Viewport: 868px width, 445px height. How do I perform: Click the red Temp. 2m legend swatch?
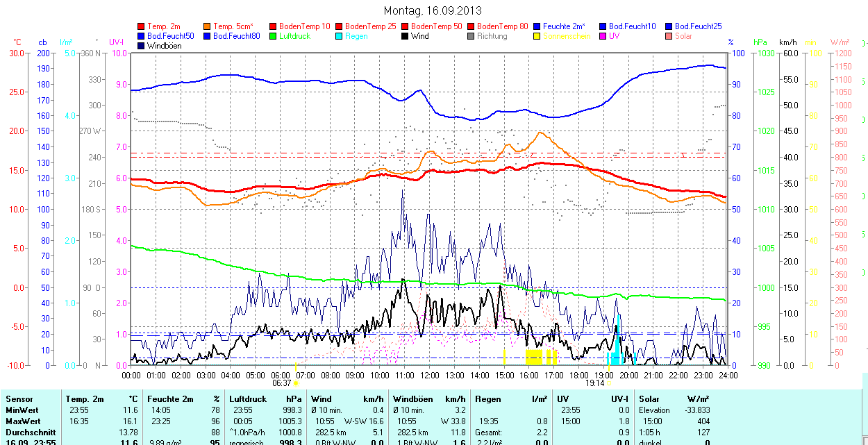pos(142,26)
